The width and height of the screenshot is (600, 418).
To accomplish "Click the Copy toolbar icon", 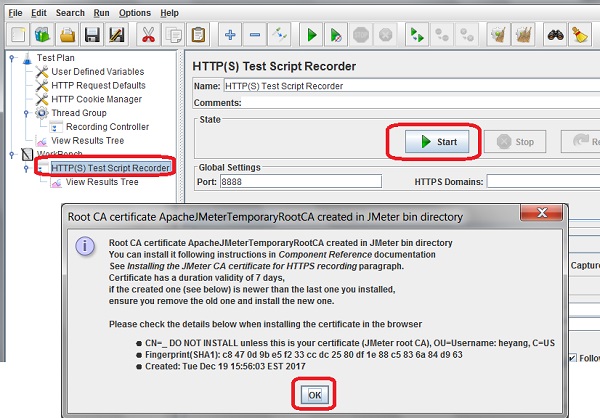I will coord(173,35).
